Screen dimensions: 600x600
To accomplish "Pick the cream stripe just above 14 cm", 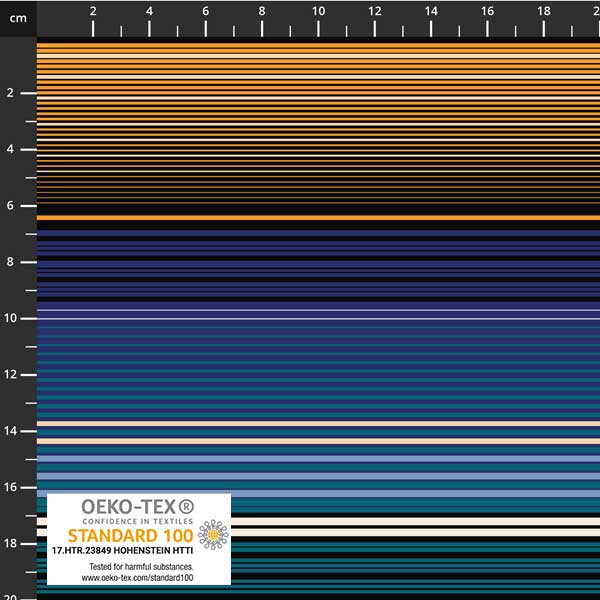I will (x=318, y=423).
